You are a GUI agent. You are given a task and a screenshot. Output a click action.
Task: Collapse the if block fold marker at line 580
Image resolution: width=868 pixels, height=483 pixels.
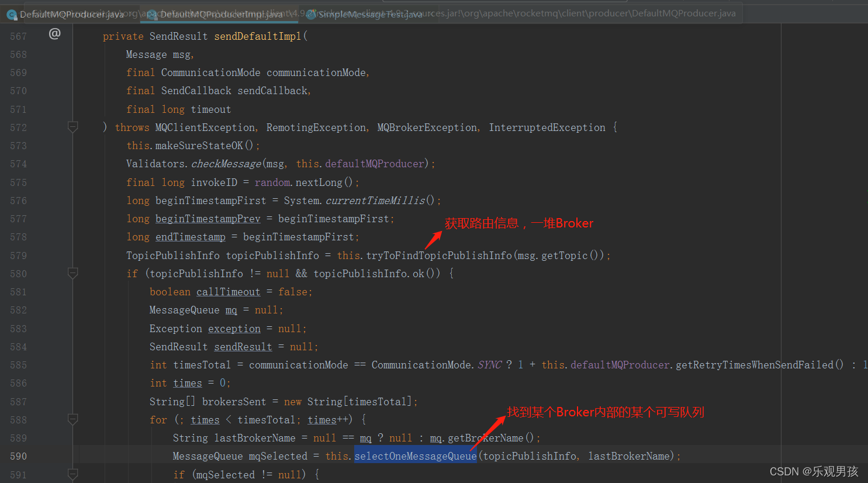(73, 273)
